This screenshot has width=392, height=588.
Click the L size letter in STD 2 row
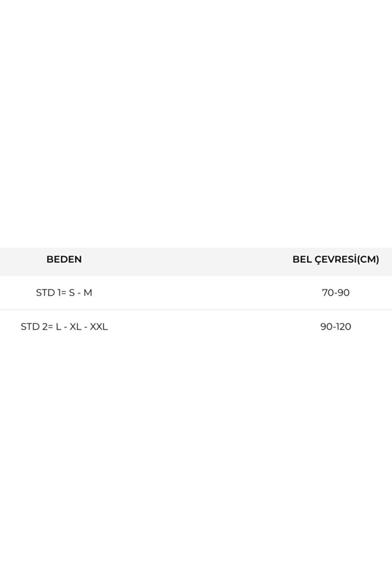(59, 326)
